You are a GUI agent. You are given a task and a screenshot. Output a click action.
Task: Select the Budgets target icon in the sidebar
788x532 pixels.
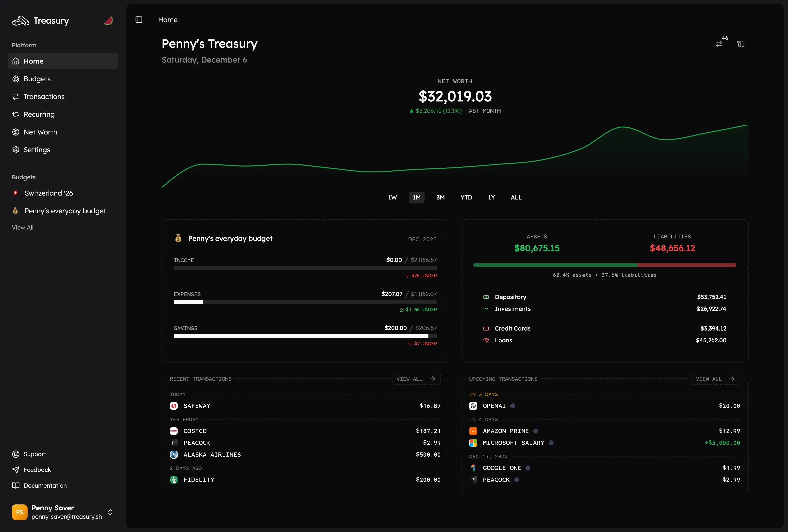pyautogui.click(x=16, y=79)
